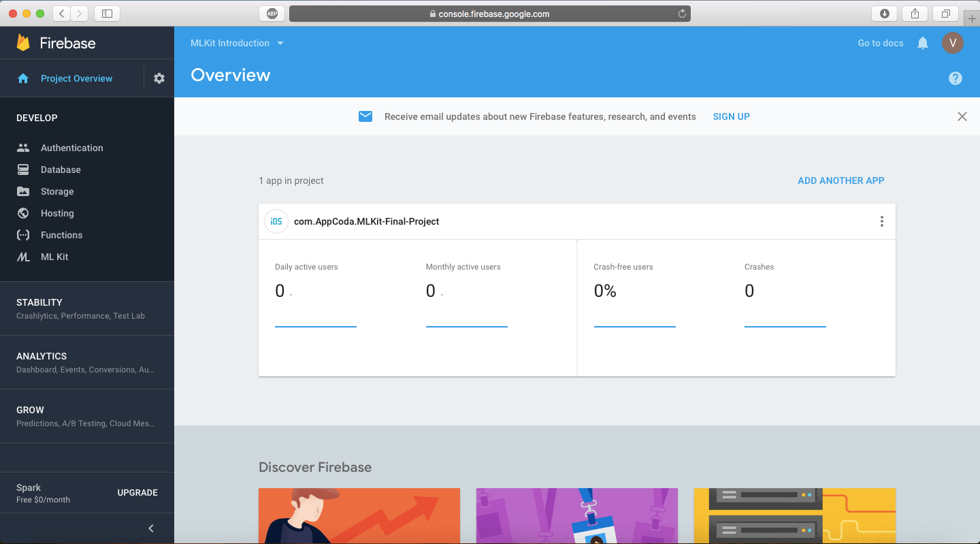Open project settings gear icon
The height and width of the screenshot is (544, 980).
(159, 78)
